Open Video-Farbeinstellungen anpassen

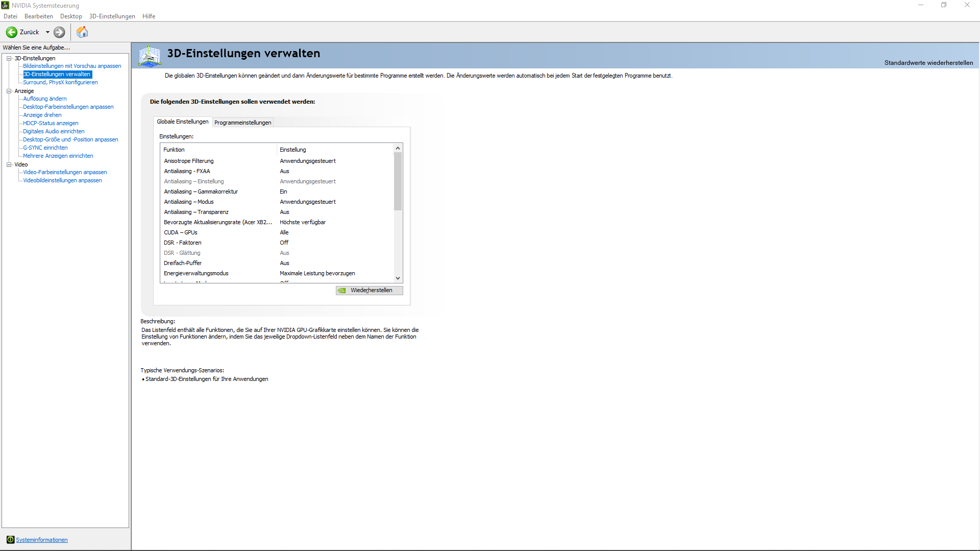(65, 172)
